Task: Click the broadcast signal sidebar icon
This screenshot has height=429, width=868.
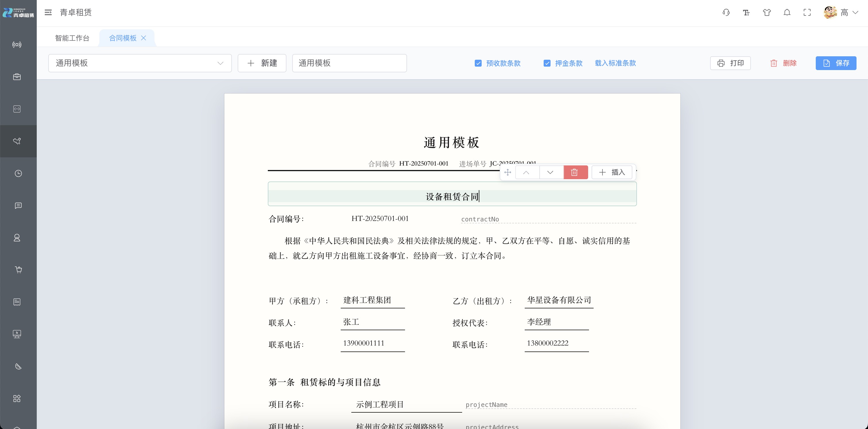Action: coord(17,45)
